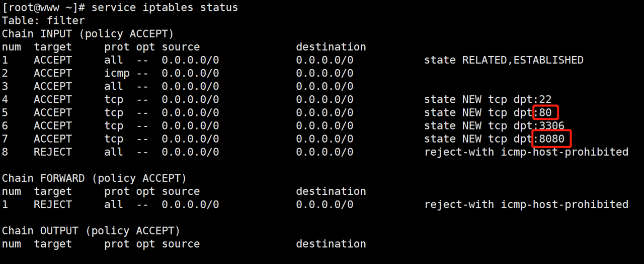Click REJECT target of INPUT rule 8
This screenshot has width=644, height=264.
tap(53, 152)
